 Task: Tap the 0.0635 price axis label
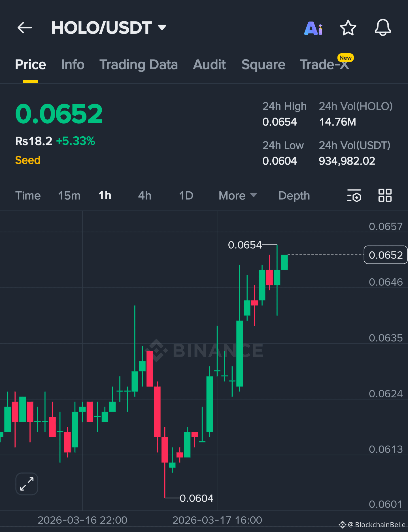[386, 338]
